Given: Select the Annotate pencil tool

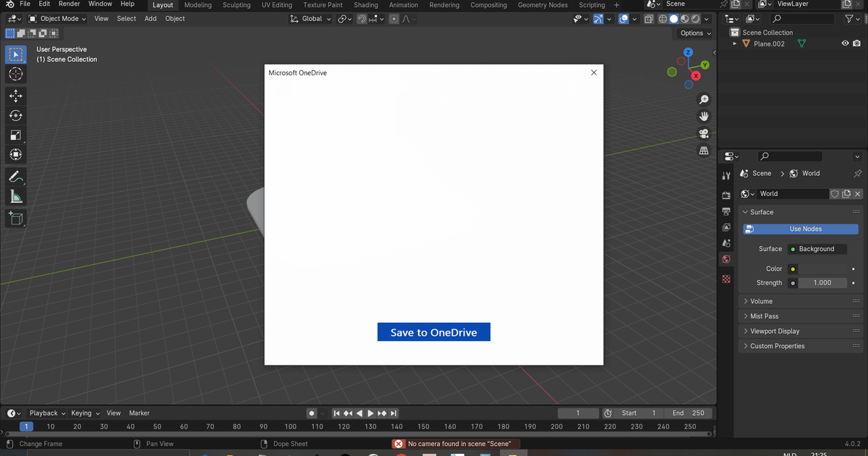Looking at the screenshot, I should 16,176.
